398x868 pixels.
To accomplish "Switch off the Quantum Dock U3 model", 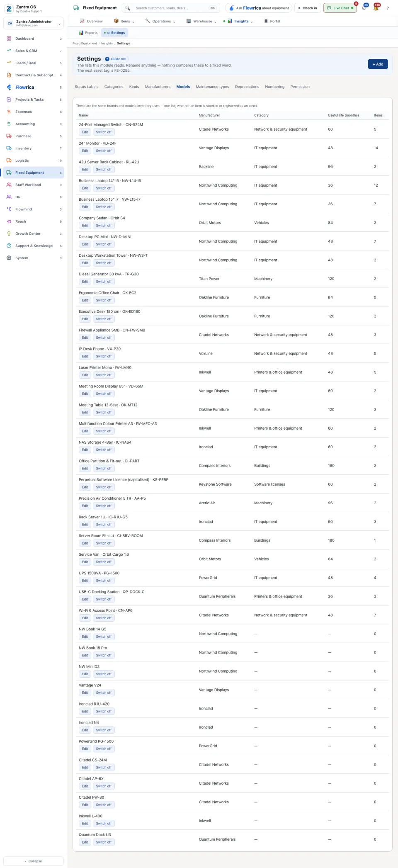I will coord(104,842).
